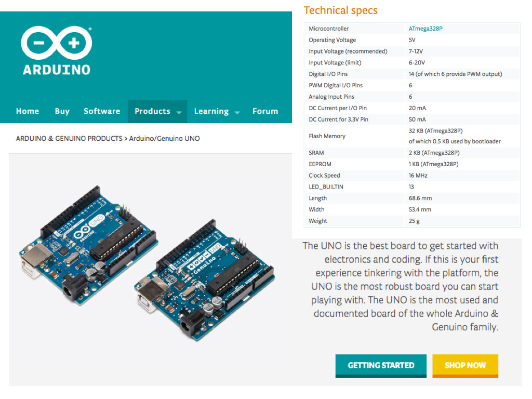The height and width of the screenshot is (399, 532).
Task: Select the DC Current for 3.3V Pin label
Action: pos(338,119)
